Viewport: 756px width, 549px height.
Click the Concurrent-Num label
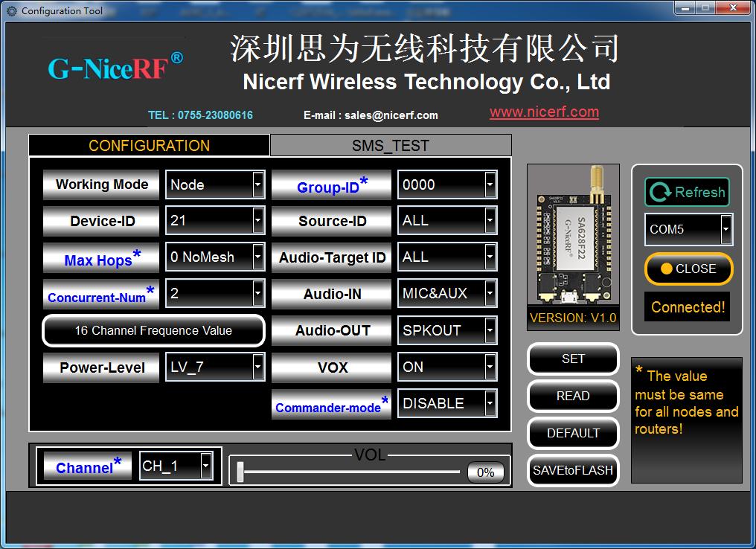(101, 294)
